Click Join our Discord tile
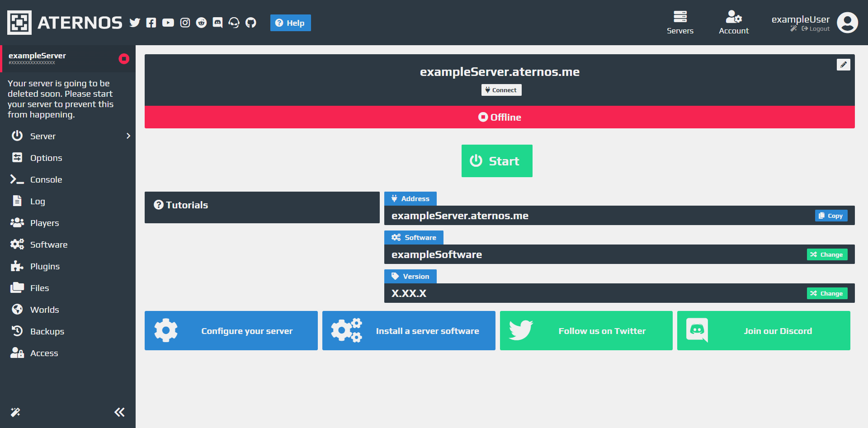This screenshot has width=868, height=428. (764, 330)
